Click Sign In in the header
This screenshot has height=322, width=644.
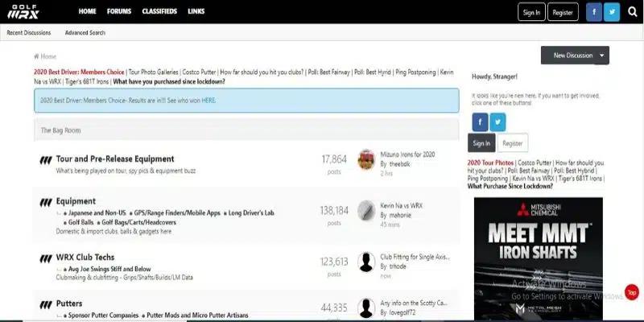pyautogui.click(x=531, y=12)
